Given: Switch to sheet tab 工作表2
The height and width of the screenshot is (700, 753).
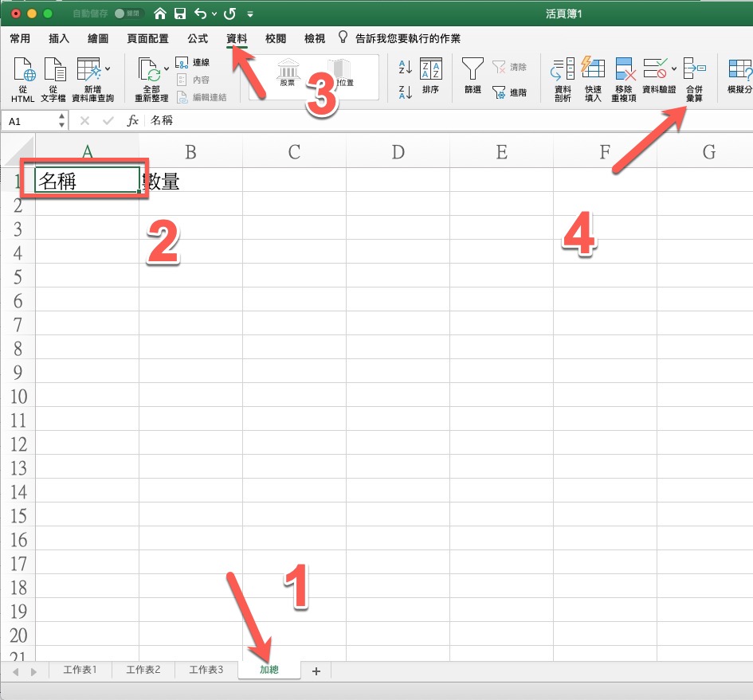Looking at the screenshot, I should coord(143,670).
